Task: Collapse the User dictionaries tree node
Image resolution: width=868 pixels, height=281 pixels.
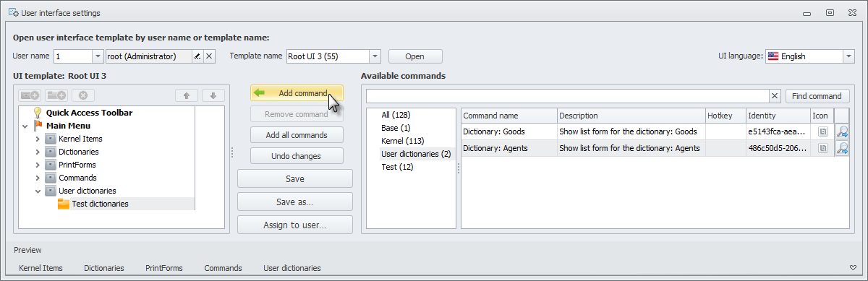Action: 38,191
